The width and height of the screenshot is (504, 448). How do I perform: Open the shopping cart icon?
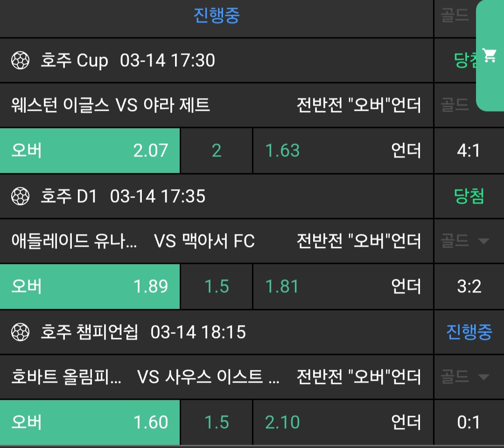490,55
